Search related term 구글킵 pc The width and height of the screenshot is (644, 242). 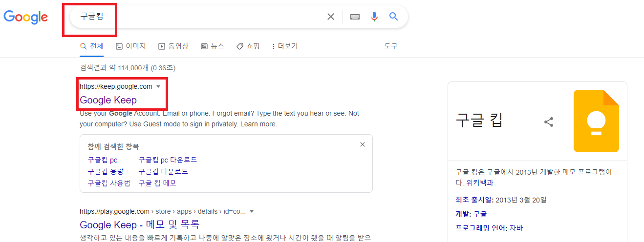(103, 160)
